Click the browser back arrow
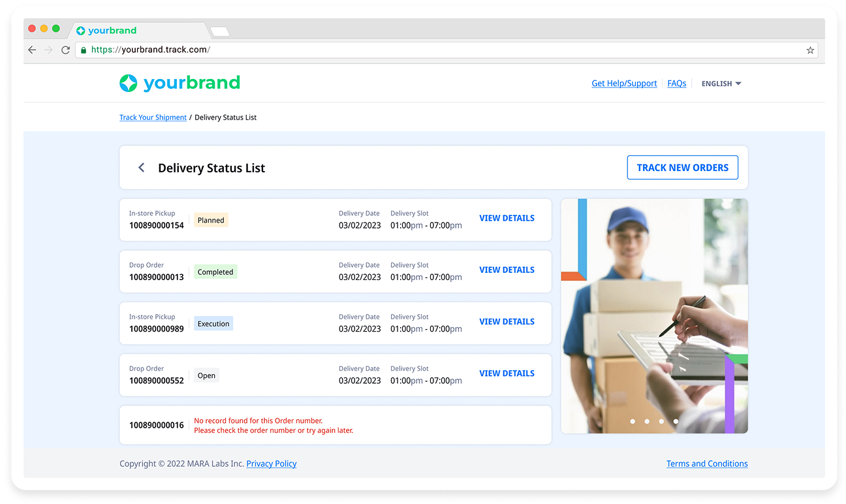Image resolution: width=846 pixels, height=504 pixels. [32, 50]
